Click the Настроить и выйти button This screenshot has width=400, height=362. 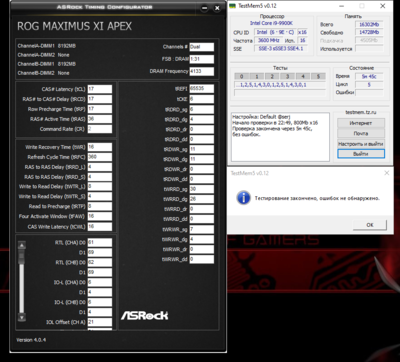[x=361, y=144]
